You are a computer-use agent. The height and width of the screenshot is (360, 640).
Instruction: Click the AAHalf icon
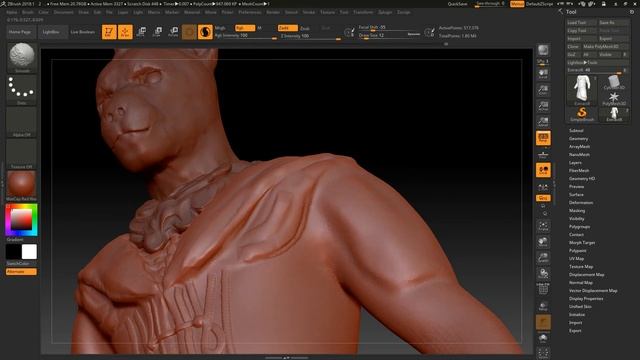point(543,122)
